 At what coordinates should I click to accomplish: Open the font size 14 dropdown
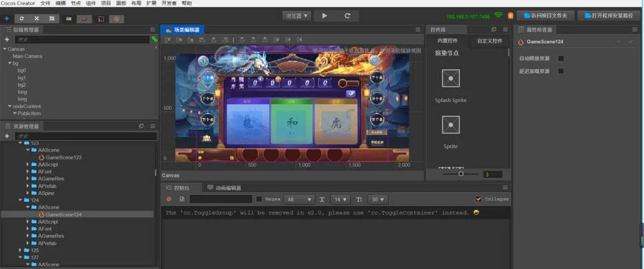[340, 199]
